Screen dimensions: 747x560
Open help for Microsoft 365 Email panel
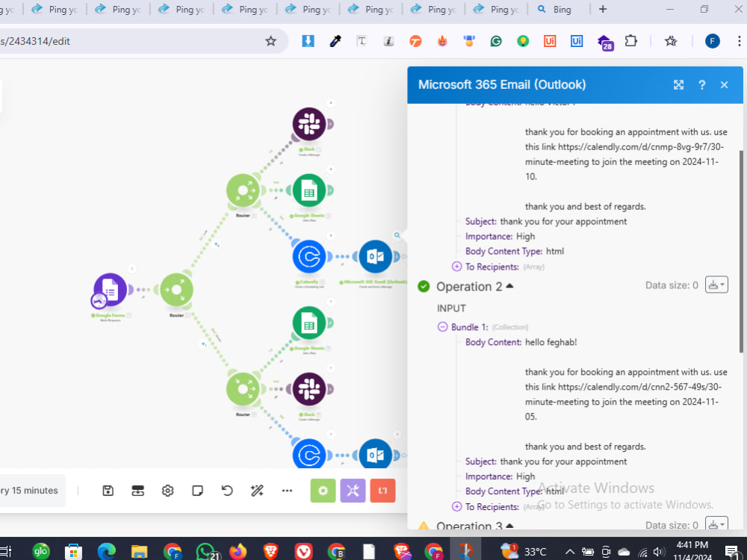click(701, 85)
